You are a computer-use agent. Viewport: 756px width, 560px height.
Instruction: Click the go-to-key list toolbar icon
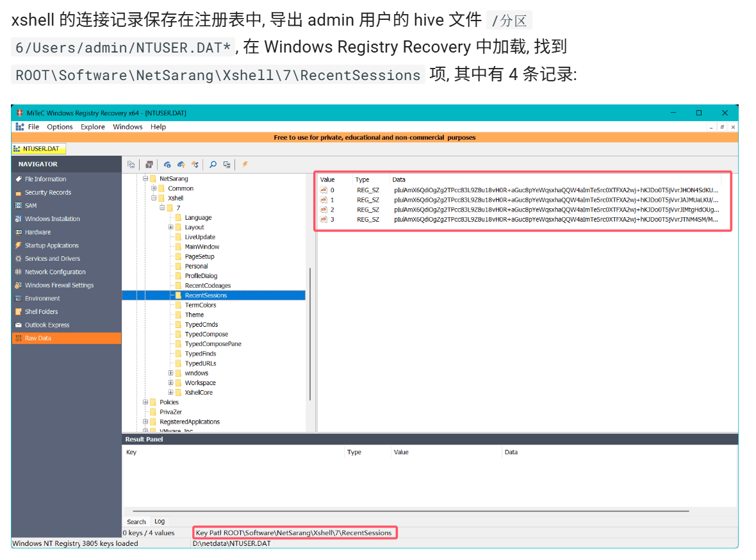(x=227, y=165)
